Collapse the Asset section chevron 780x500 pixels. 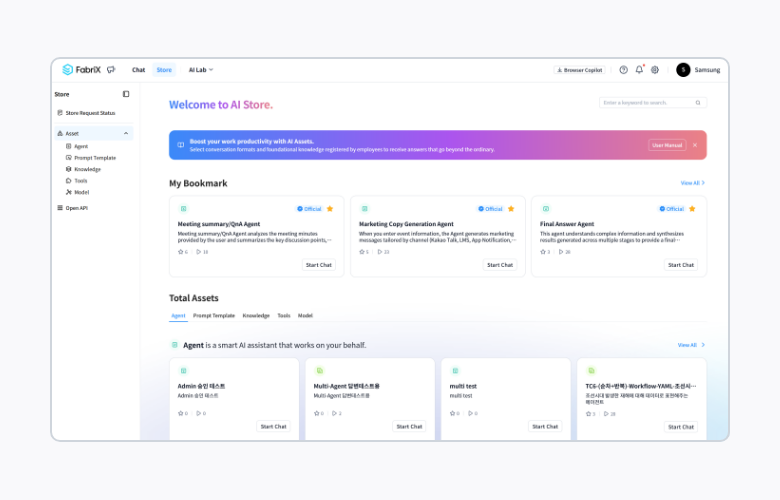[x=126, y=133]
